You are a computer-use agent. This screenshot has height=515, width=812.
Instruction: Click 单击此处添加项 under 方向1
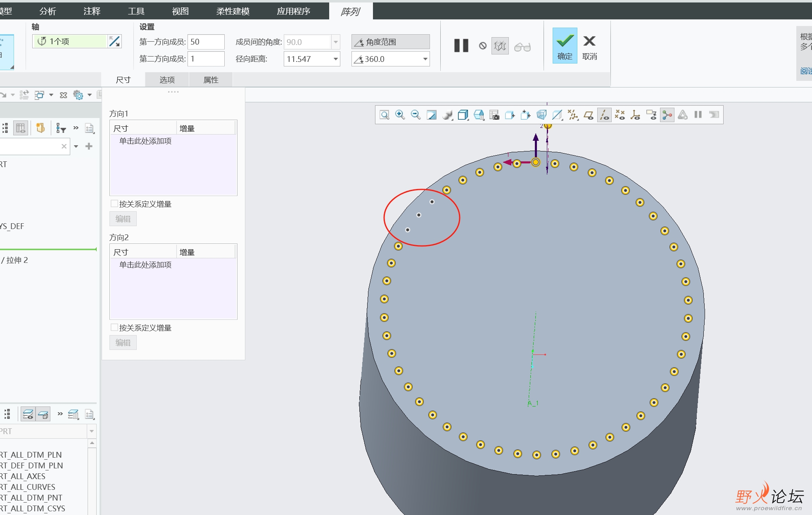145,141
